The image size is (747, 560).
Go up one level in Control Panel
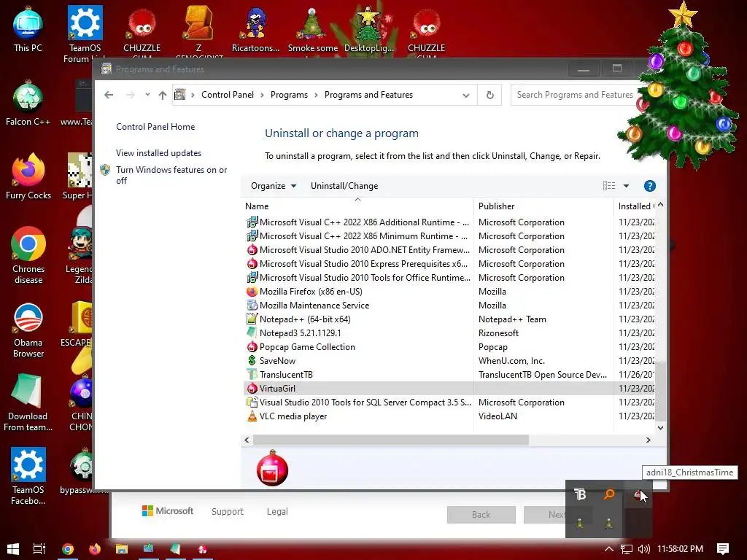[x=163, y=95]
